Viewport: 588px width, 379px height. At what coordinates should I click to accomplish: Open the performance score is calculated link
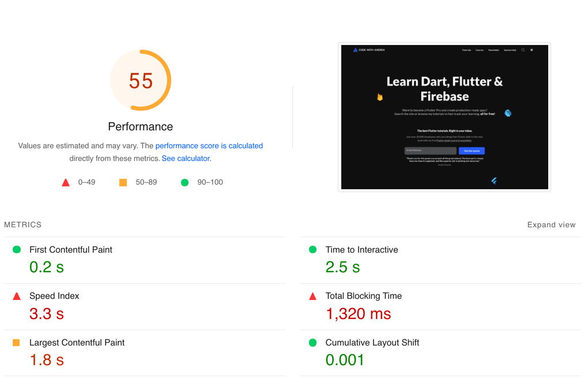click(209, 145)
